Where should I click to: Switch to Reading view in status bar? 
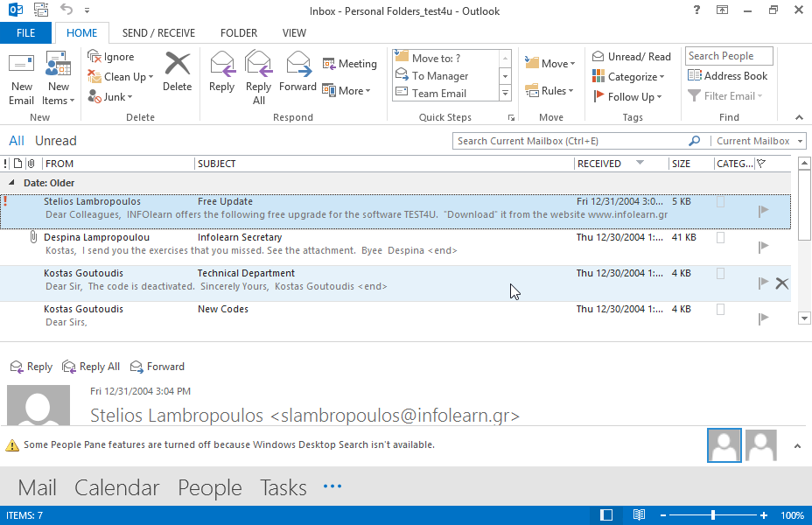coord(639,515)
